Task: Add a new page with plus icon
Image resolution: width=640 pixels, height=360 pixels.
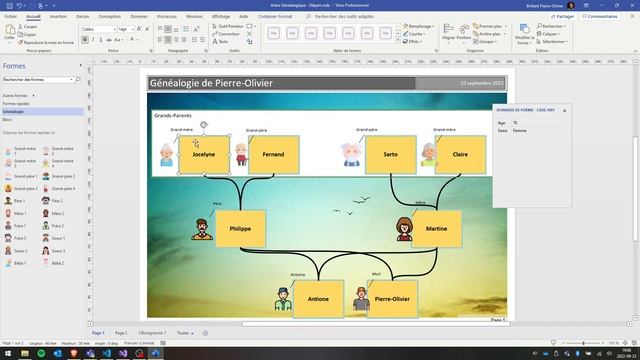Action: [x=205, y=333]
